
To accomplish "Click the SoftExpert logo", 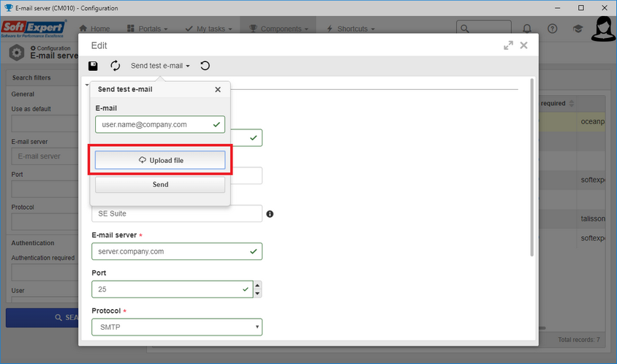I will pos(34,29).
